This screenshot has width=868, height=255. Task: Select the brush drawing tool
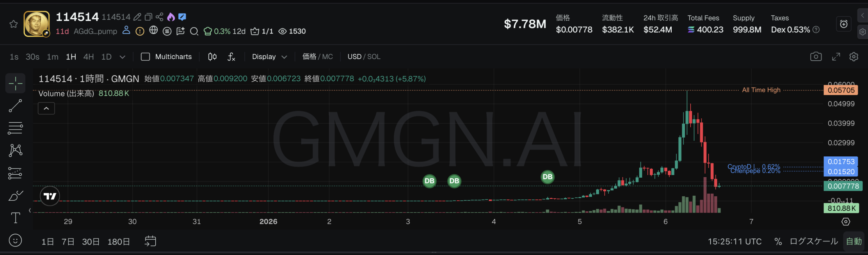click(15, 196)
